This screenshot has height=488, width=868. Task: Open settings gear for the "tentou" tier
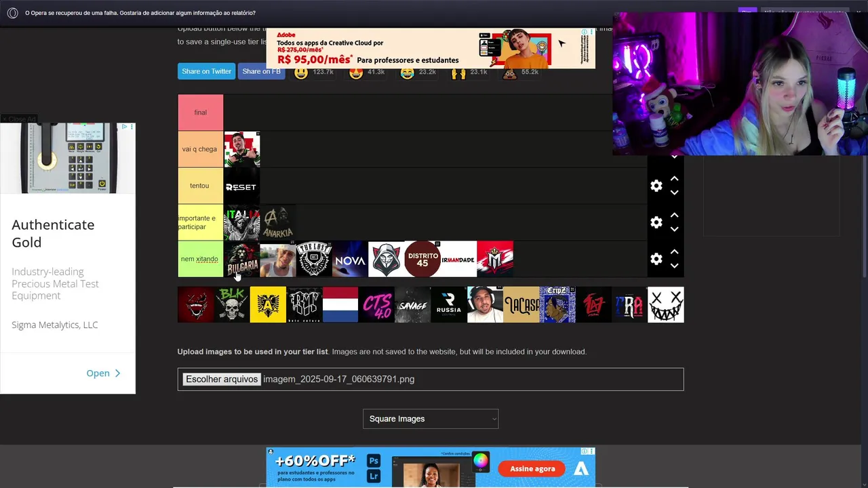click(656, 186)
